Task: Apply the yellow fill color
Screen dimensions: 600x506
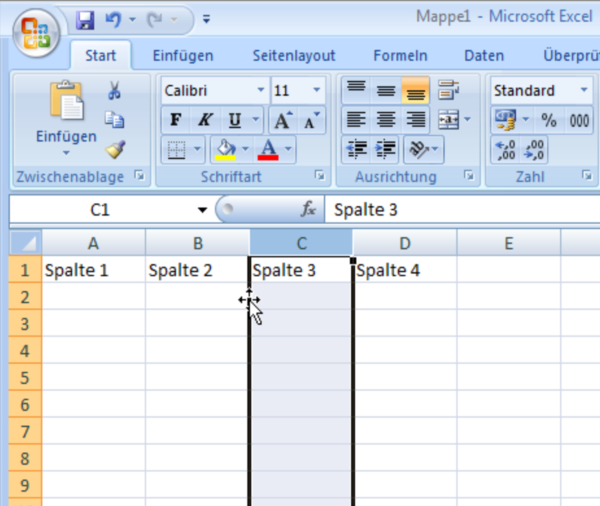Action: pyautogui.click(x=226, y=150)
